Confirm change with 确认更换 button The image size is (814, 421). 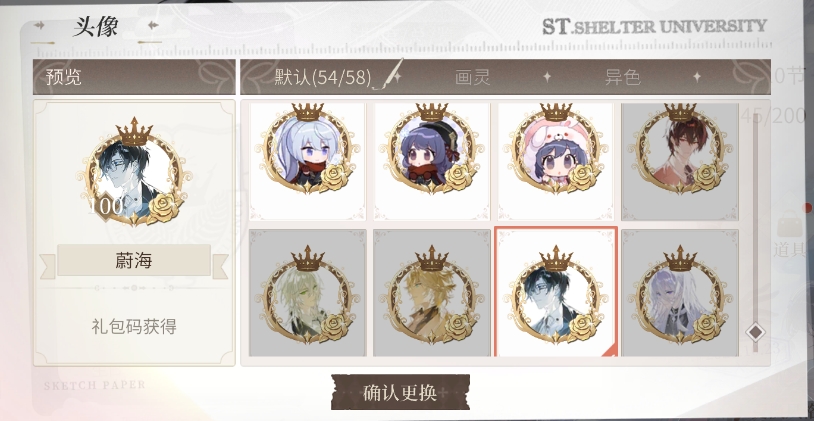pos(400,392)
